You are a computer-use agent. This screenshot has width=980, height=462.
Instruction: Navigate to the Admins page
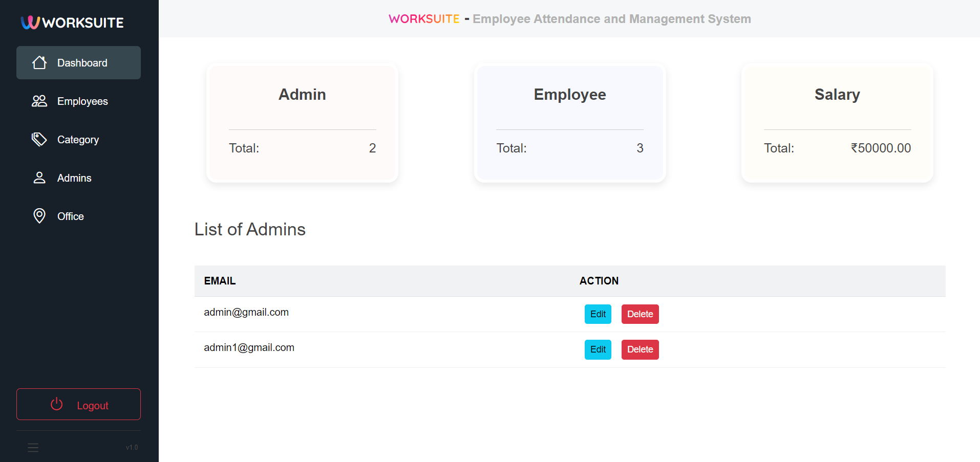coord(78,178)
